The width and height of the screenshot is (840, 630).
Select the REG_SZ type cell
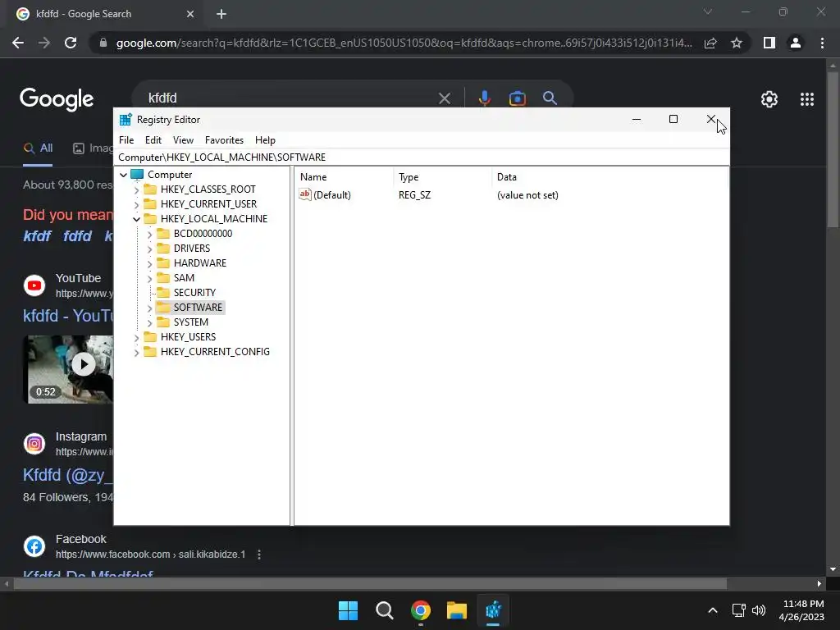[414, 195]
